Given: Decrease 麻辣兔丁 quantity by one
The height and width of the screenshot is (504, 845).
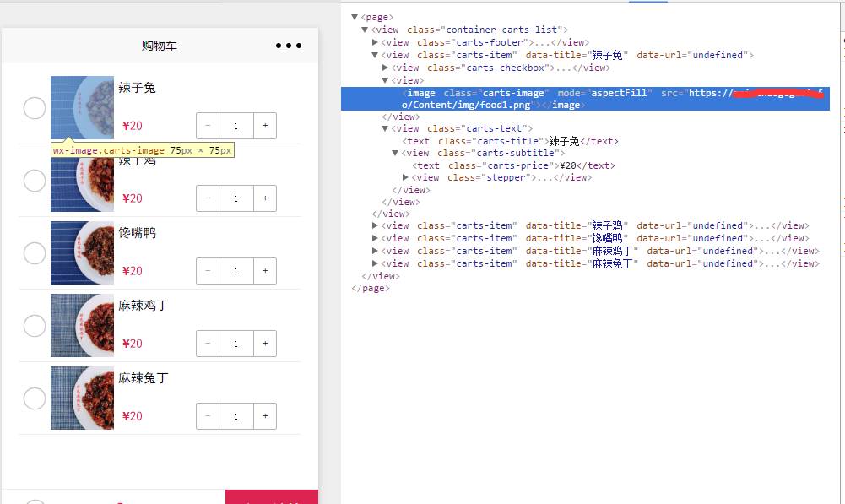Looking at the screenshot, I should tap(208, 416).
